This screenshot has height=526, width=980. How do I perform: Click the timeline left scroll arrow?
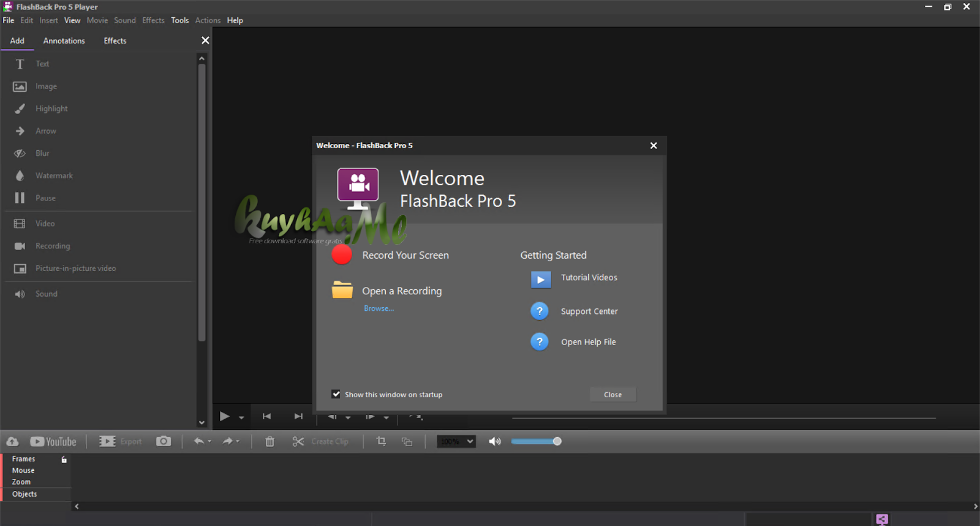click(77, 506)
